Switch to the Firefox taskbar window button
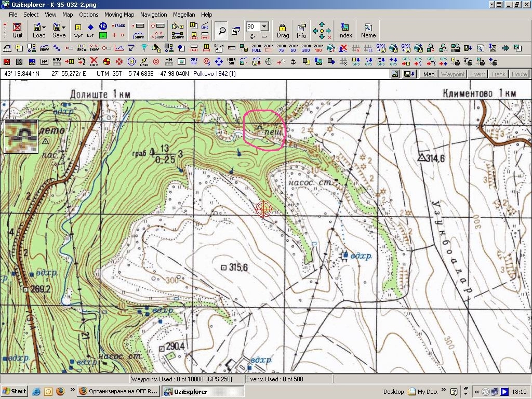Screen dimensions: 532x399 [x=118, y=391]
